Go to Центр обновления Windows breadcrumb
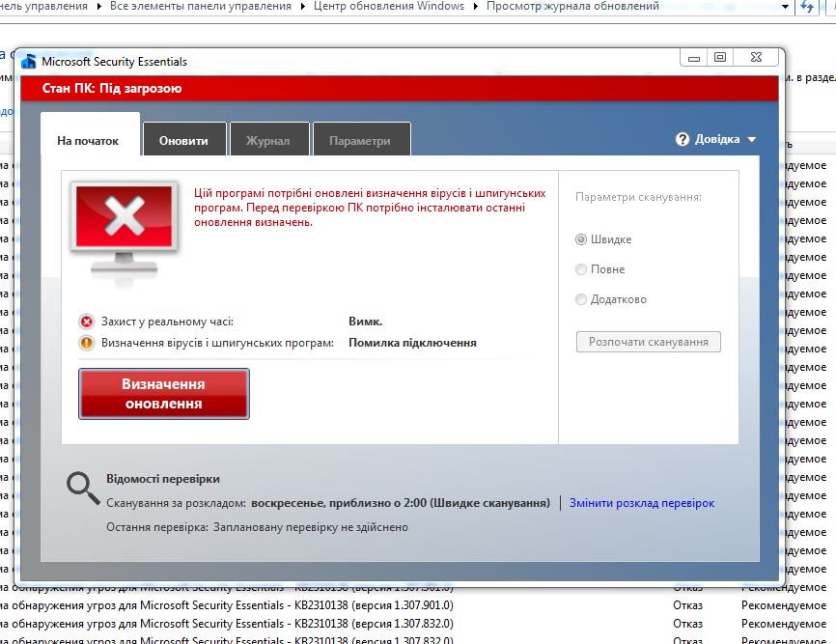This screenshot has height=644, width=836. 389,7
